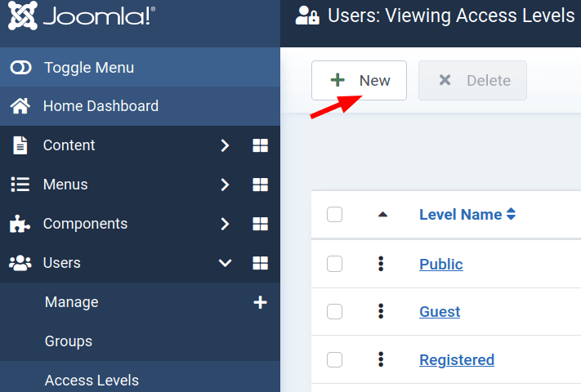Open the Registered access level link
This screenshot has width=581, height=392.
pyautogui.click(x=456, y=360)
